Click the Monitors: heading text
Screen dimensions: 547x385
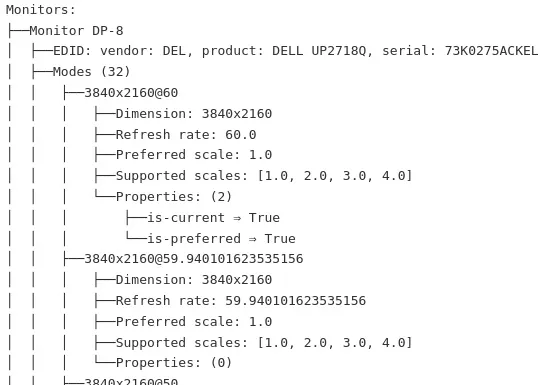pyautogui.click(x=41, y=10)
